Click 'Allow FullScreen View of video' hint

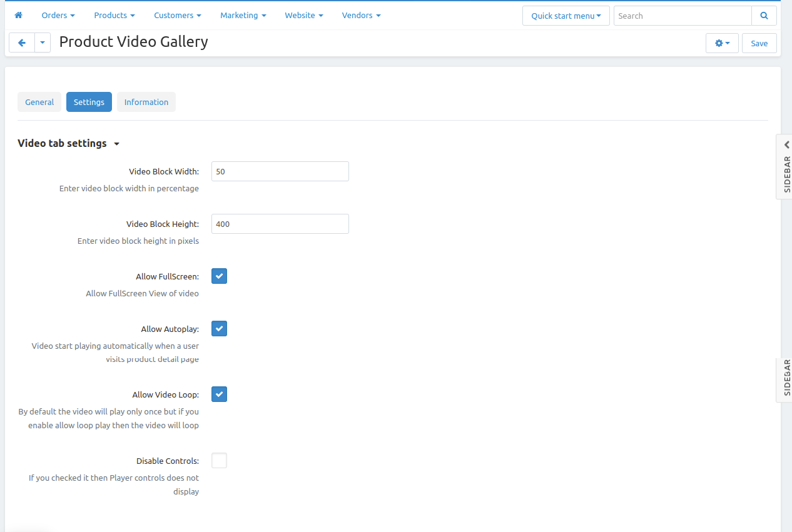point(142,293)
